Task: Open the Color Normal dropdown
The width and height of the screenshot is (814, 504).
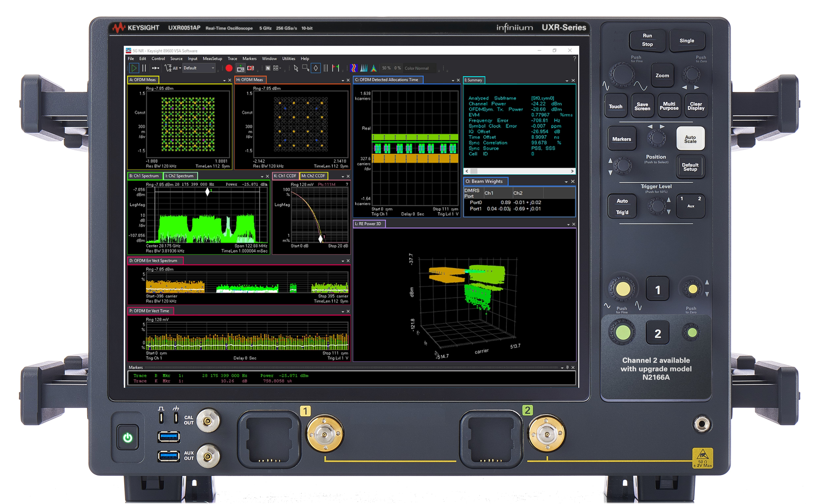Action: coord(419,68)
